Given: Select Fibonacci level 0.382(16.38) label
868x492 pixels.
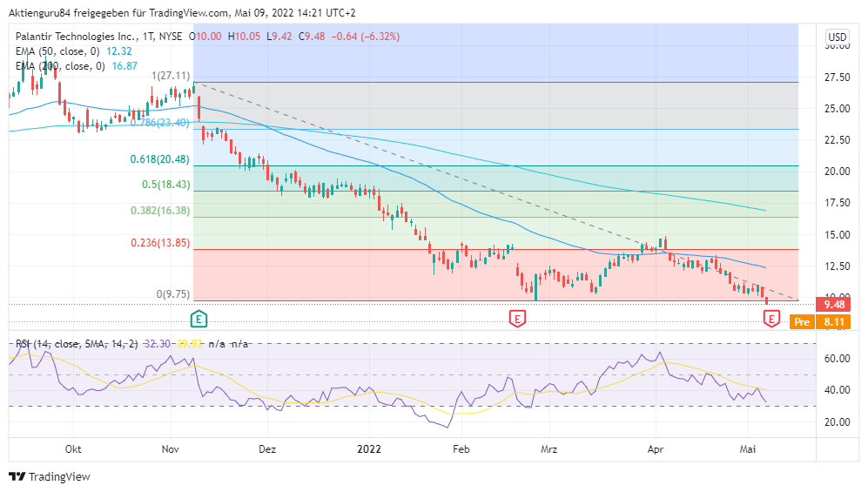Looking at the screenshot, I should click(x=160, y=211).
